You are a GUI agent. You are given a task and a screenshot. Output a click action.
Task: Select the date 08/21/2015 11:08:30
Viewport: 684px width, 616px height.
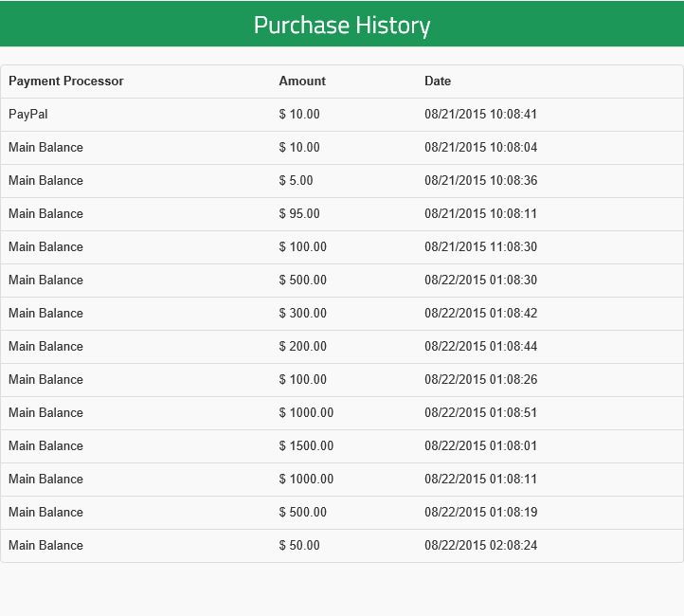point(480,247)
